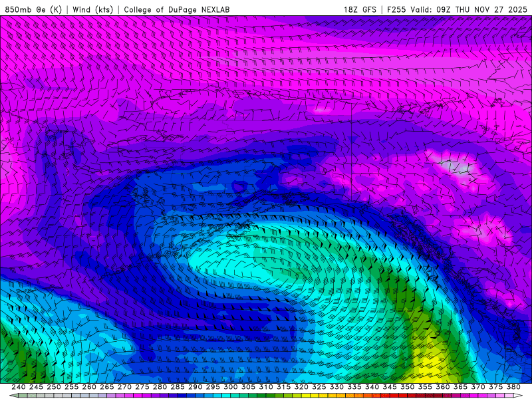
Task: Click the bright red swatch below 350
Action: tap(403, 396)
